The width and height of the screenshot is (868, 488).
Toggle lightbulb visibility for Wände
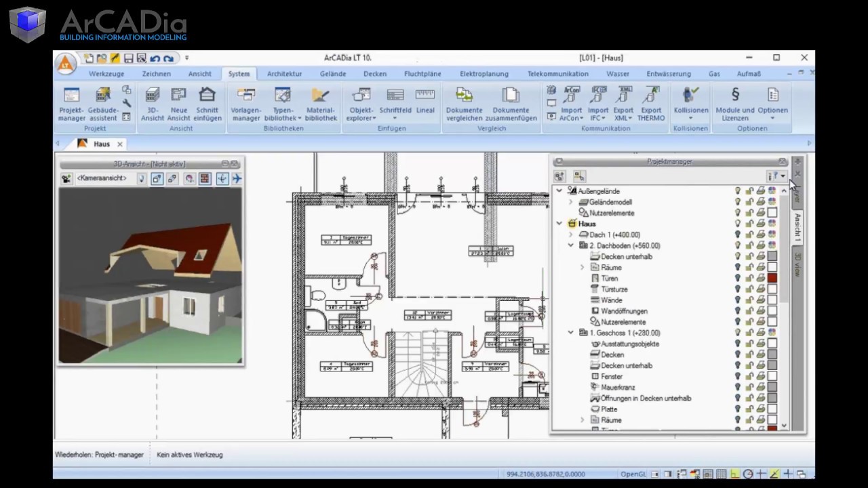point(738,300)
